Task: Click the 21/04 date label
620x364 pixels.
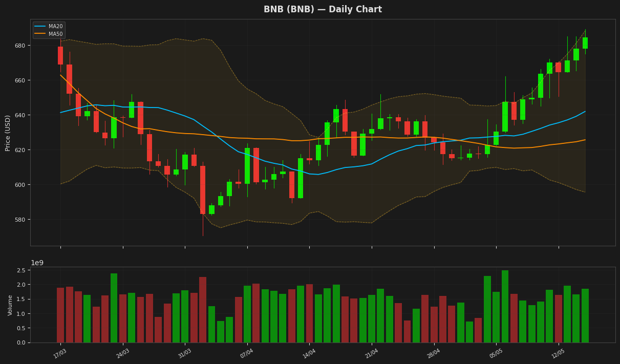Action: click(x=372, y=353)
